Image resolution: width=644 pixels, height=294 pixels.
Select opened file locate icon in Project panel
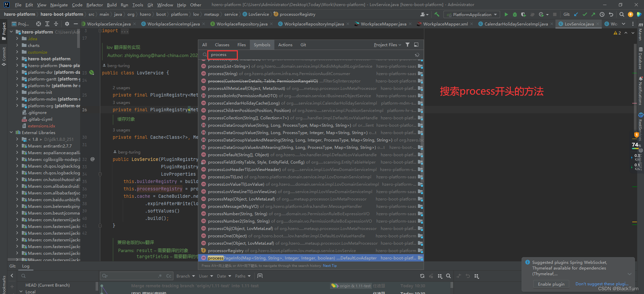tap(39, 24)
